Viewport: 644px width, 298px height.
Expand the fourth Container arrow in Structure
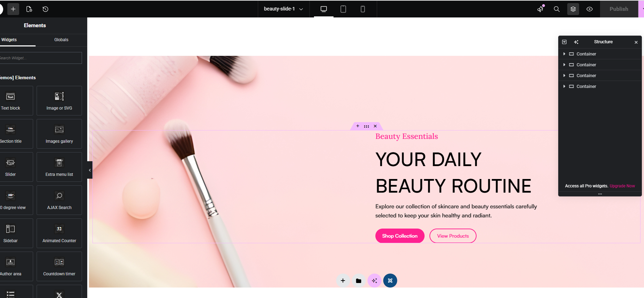pos(564,87)
